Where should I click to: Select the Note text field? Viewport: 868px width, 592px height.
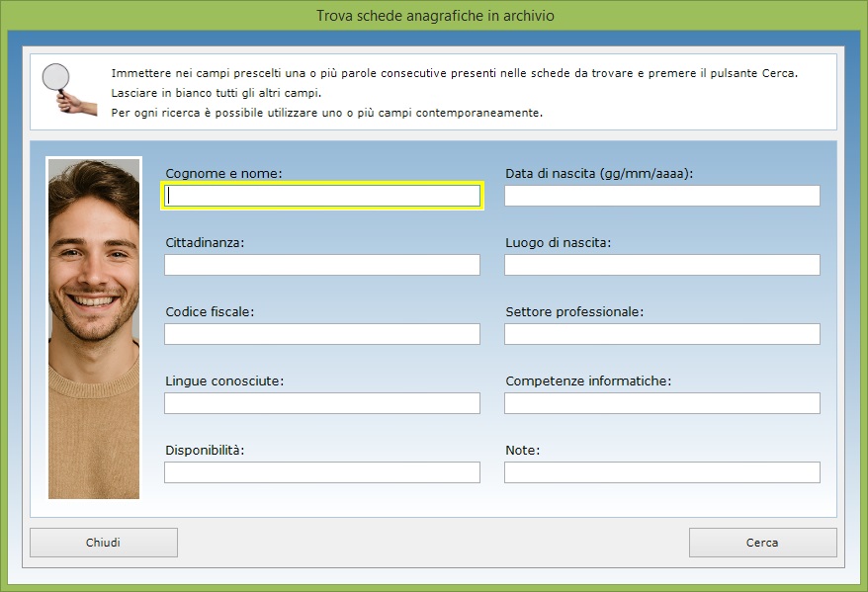661,472
